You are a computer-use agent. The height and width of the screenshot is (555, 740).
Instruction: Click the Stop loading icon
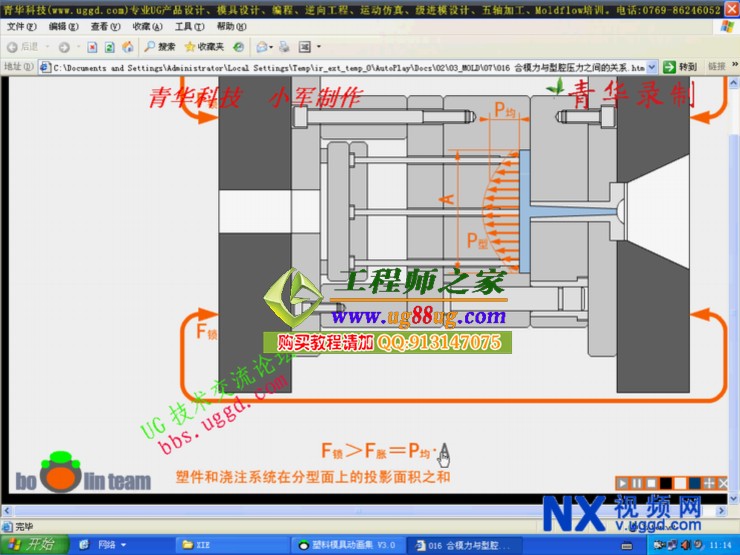coord(92,47)
